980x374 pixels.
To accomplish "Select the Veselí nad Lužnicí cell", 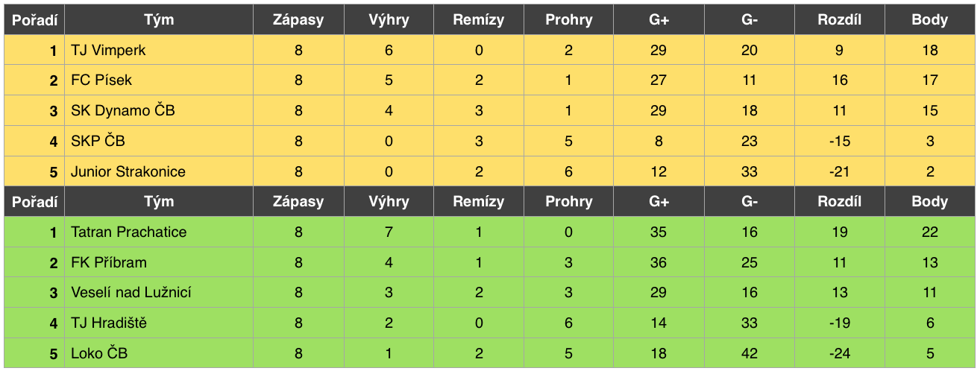I will 159,293.
